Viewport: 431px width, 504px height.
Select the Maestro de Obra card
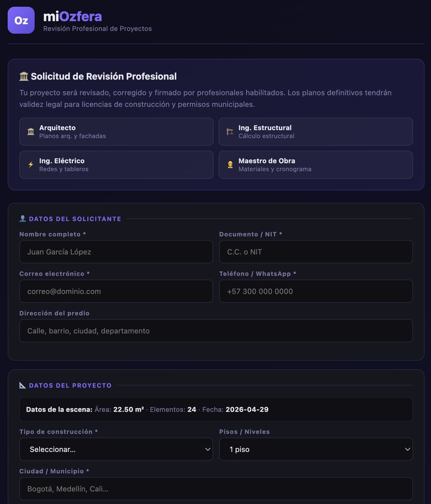[315, 165]
